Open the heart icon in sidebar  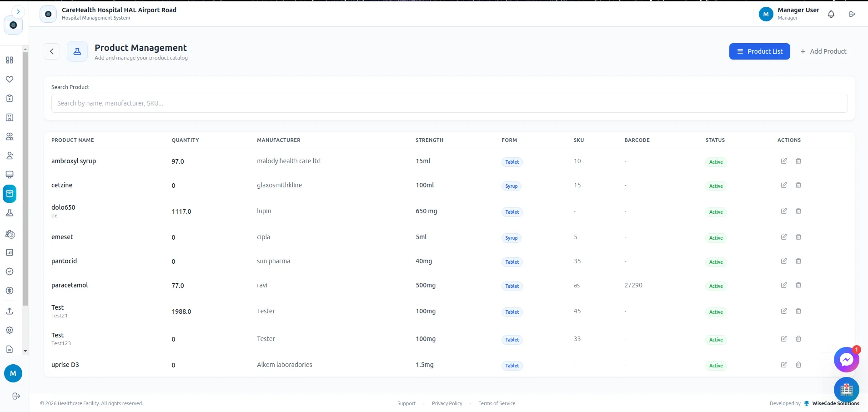(x=10, y=79)
